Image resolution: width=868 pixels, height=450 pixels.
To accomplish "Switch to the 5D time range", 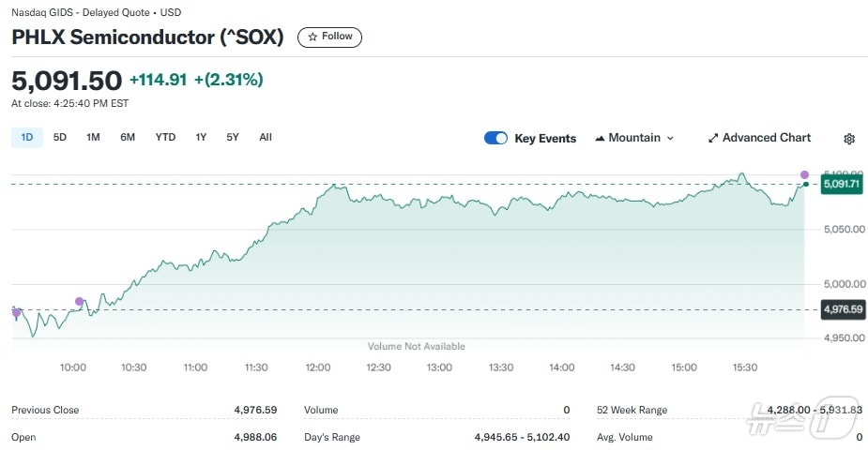I will click(60, 137).
